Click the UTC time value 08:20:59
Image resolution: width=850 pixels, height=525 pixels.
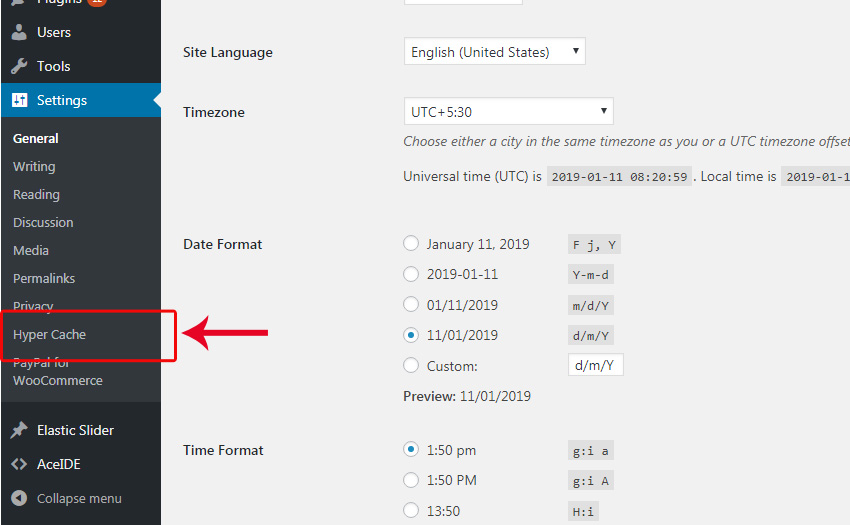click(619, 176)
